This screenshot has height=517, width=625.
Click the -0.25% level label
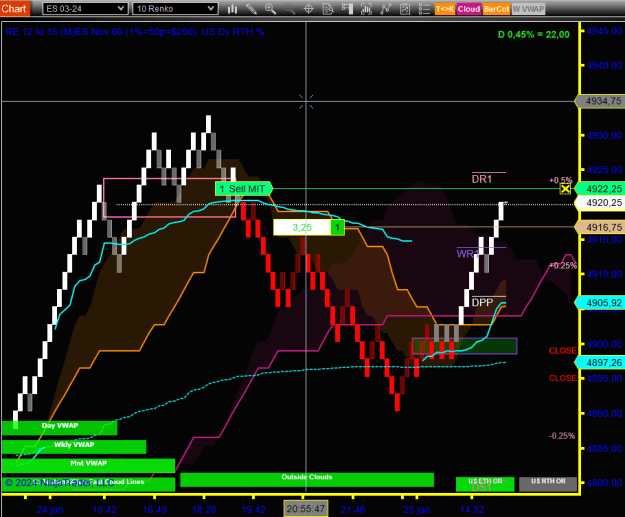562,436
